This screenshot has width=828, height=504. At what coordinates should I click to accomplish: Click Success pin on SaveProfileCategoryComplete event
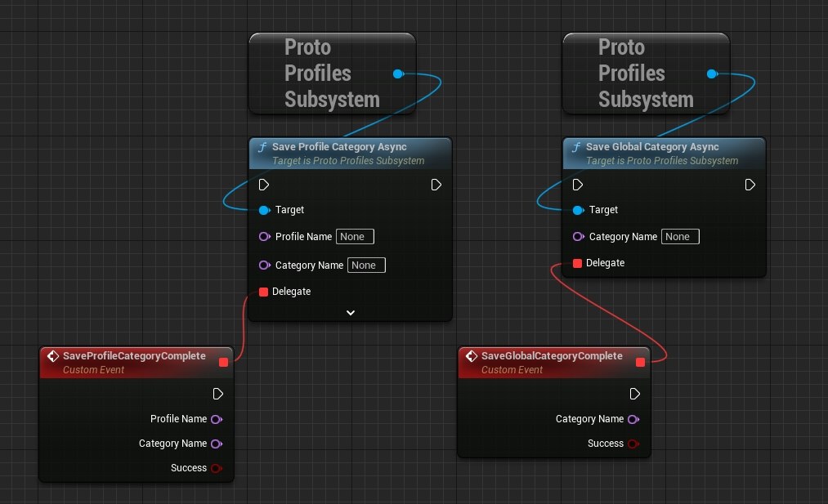(216, 468)
